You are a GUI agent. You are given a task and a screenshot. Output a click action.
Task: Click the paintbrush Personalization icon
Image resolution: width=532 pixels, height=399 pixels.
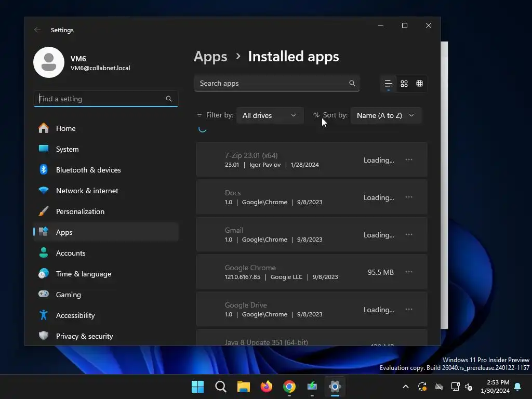(44, 211)
